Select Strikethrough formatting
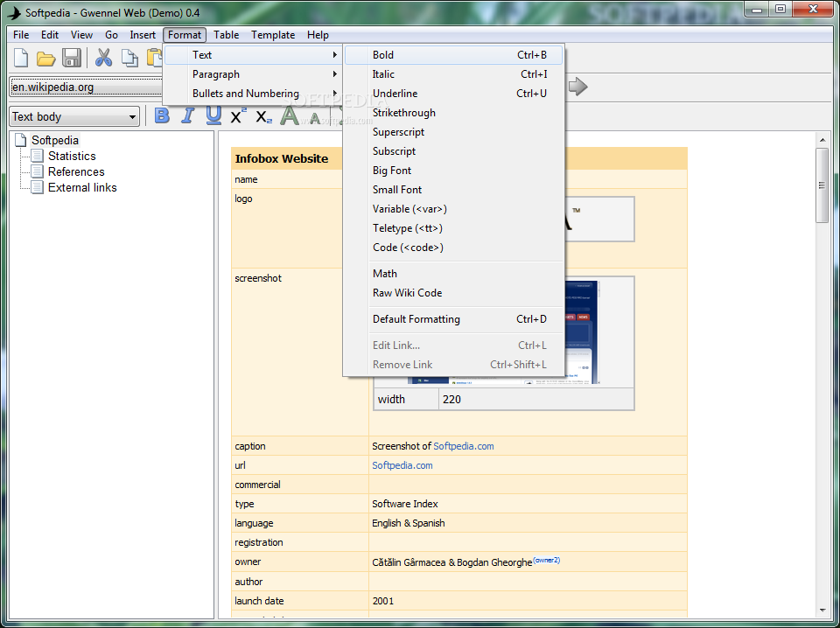 click(x=454, y=113)
